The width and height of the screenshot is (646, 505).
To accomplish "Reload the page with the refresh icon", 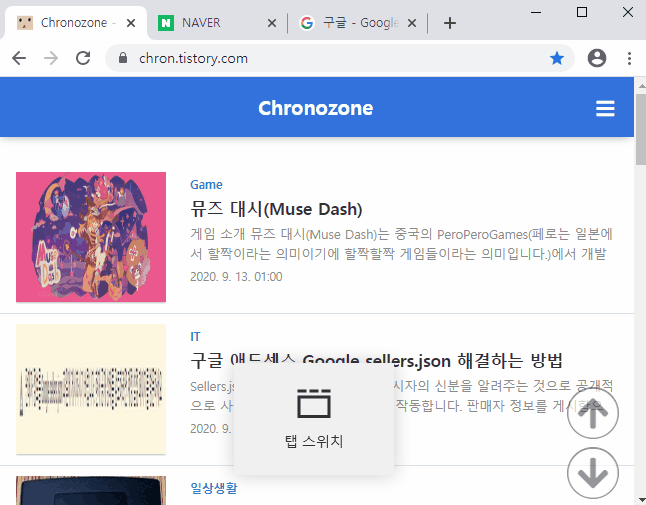I will [83, 58].
